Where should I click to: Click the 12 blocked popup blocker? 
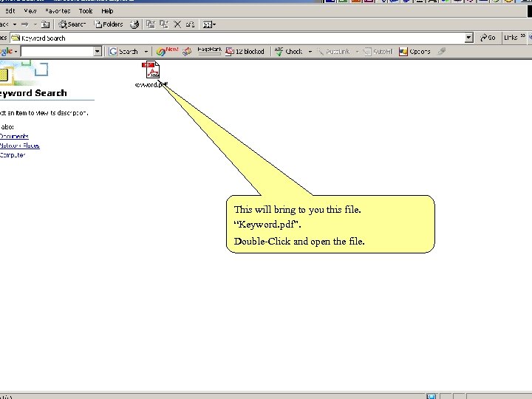(245, 52)
